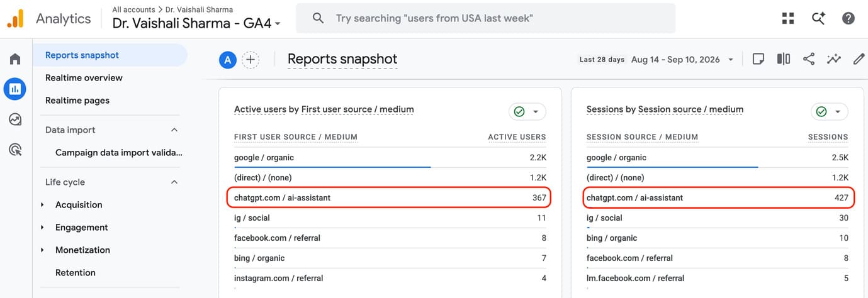The image size is (868, 298).
Task: Click the user avatar letter A
Action: 227,60
